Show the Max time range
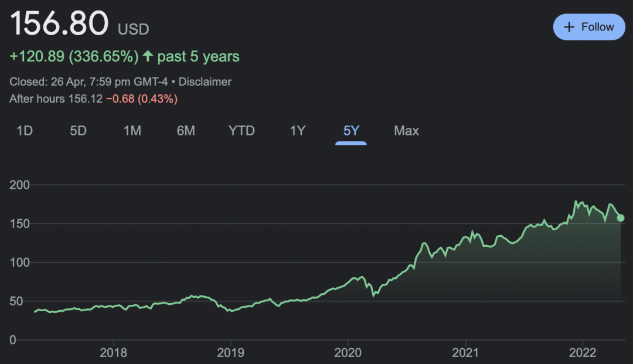Screen dimensions: 633x364 tap(406, 131)
